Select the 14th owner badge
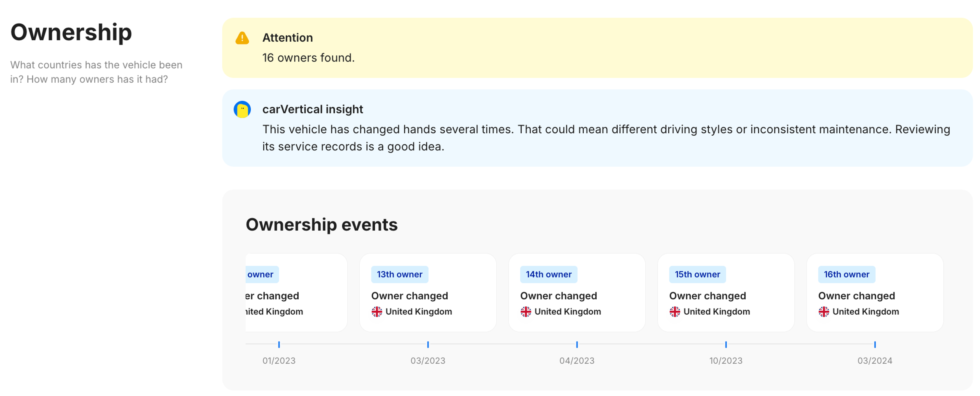 pos(549,274)
